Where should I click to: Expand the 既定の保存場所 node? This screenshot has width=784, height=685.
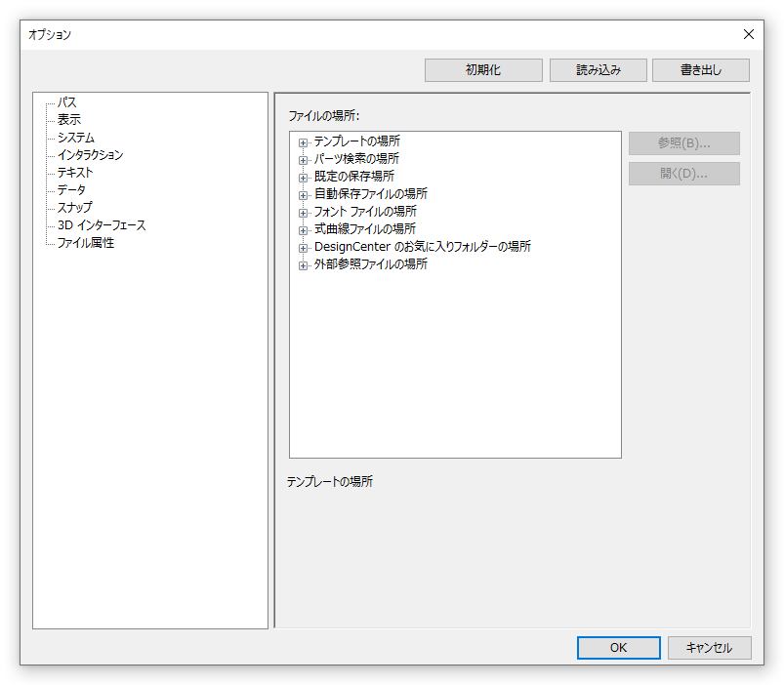304,177
